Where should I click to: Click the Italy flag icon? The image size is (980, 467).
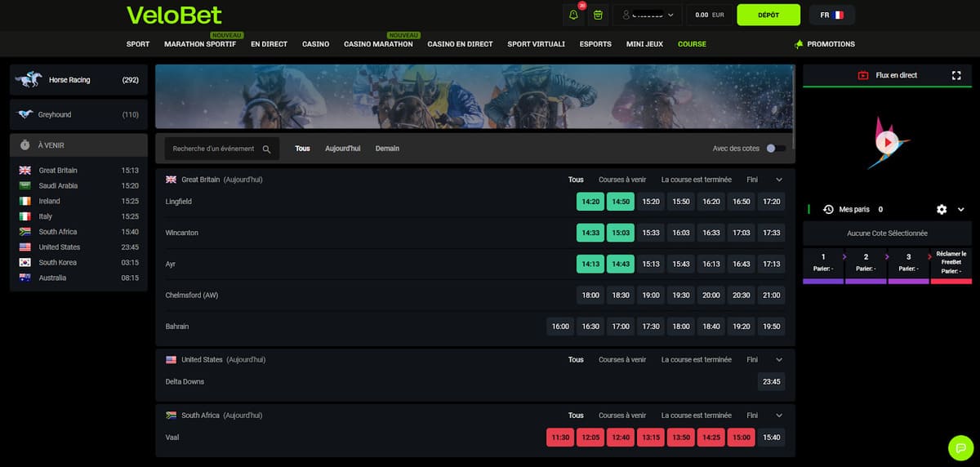click(x=24, y=216)
